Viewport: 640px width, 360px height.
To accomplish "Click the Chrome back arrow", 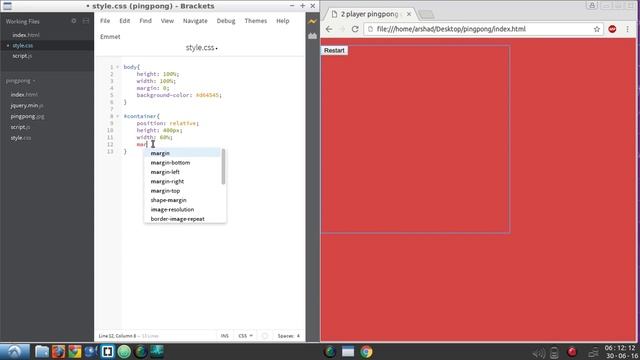I will 329,29.
